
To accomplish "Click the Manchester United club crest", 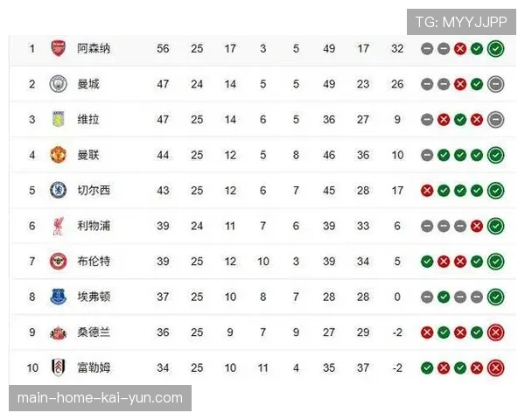I will click(x=58, y=155).
